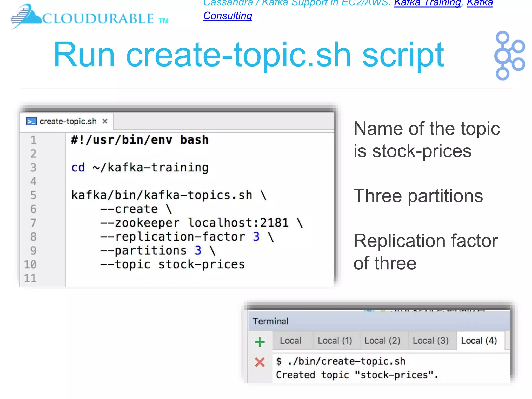This screenshot has height=399, width=532.
Task: Switch to the Local (3) terminal tab
Action: [430, 341]
